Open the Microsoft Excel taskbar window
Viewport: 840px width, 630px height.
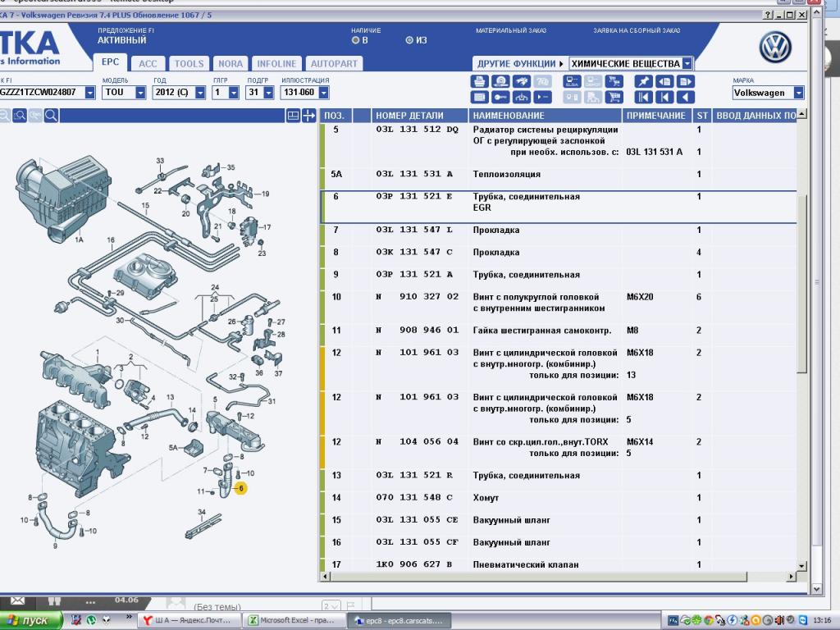(293, 620)
